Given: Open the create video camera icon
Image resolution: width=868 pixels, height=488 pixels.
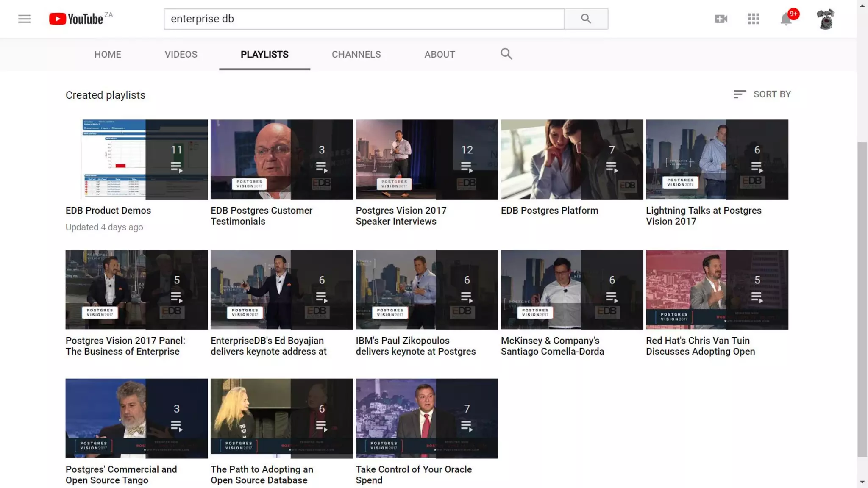Looking at the screenshot, I should [721, 19].
